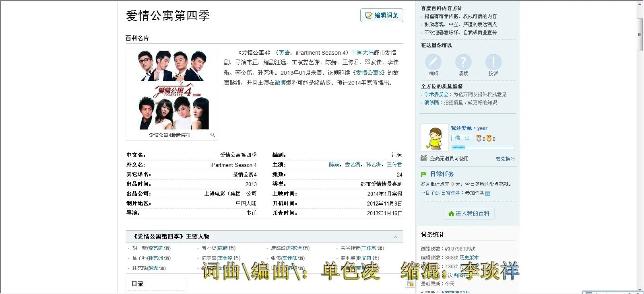
Task: Click the 儒生 rank badge
Action: [462, 138]
